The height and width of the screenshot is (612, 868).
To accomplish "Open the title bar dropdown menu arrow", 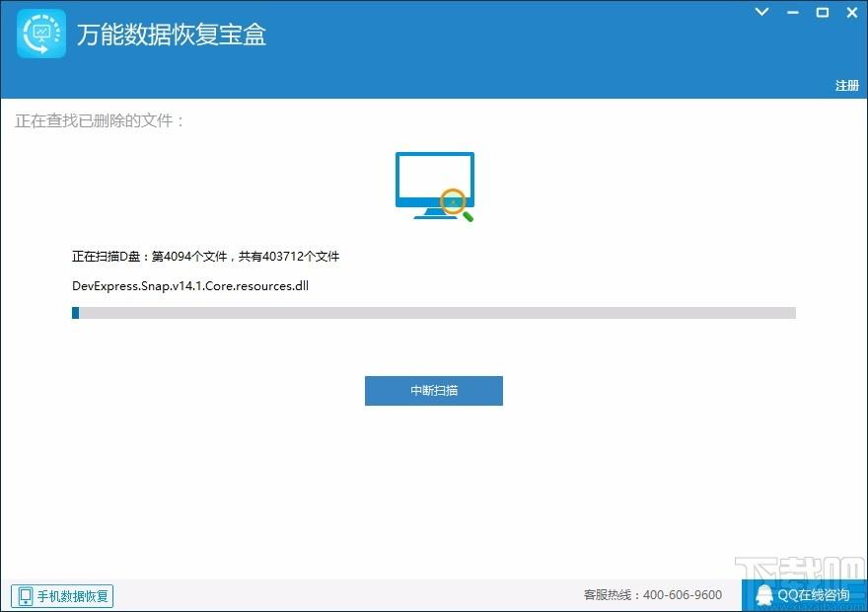I will tap(761, 12).
